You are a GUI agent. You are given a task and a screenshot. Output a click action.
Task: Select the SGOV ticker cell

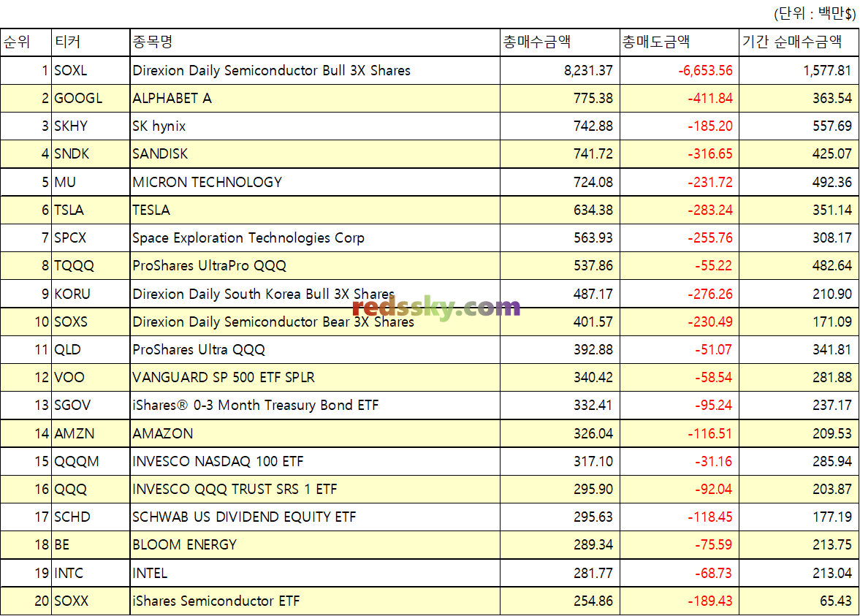(91, 406)
